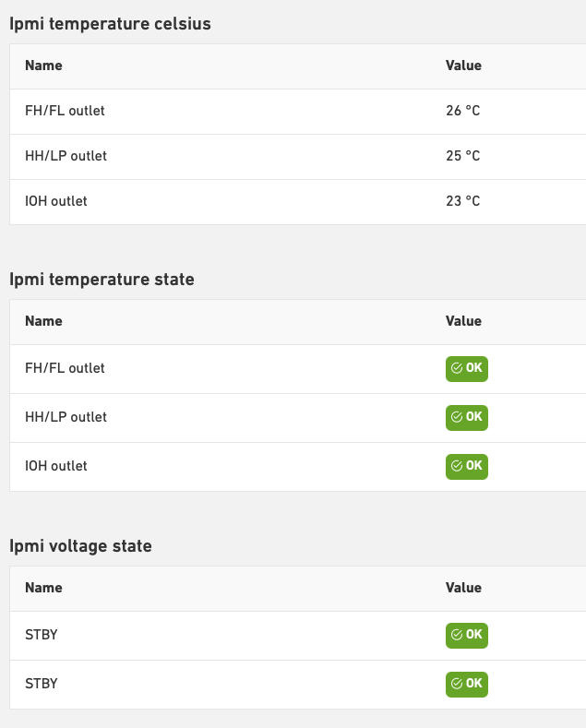Click the OK badge for FH/FL outlet state
Screen dimensions: 586x728
466,368
